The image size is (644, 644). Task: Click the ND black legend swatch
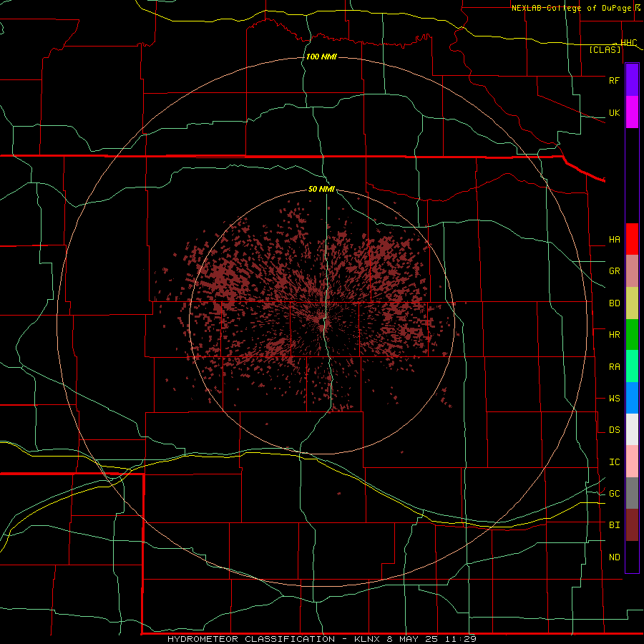click(632, 557)
